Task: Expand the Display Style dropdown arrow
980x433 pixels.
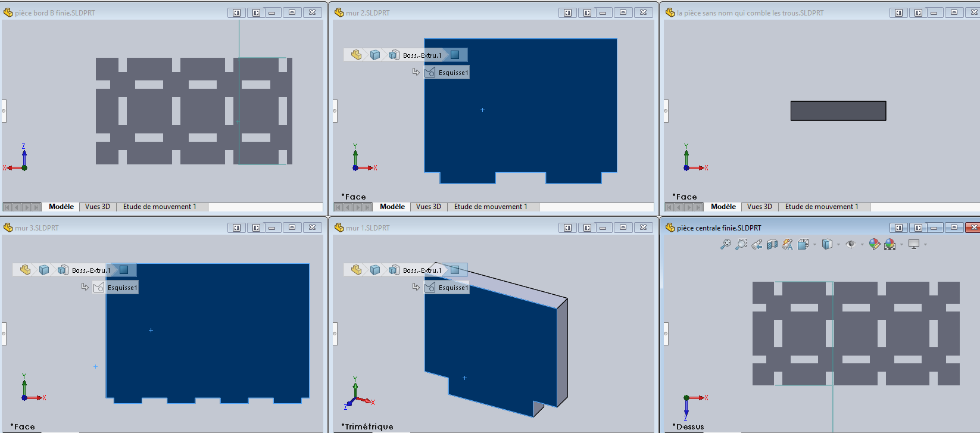Action: (838, 245)
